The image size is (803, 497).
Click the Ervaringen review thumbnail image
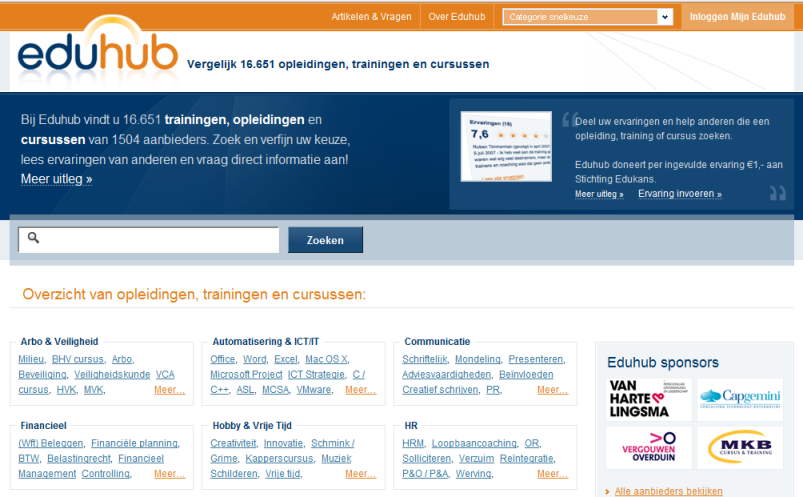(x=506, y=146)
